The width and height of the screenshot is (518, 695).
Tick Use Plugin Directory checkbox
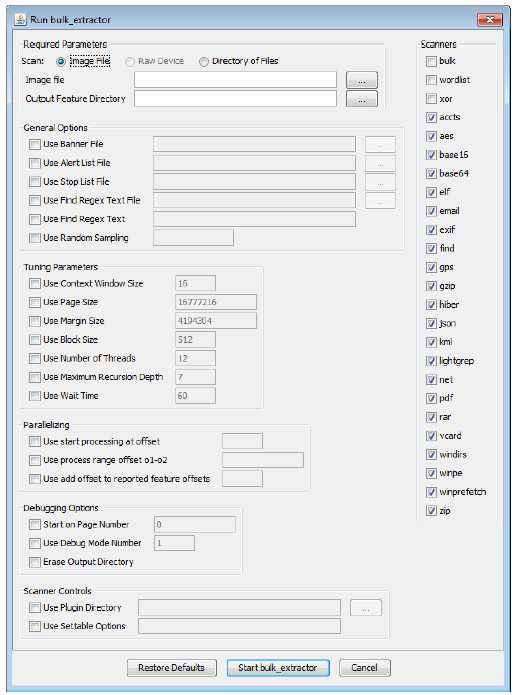[x=35, y=608]
